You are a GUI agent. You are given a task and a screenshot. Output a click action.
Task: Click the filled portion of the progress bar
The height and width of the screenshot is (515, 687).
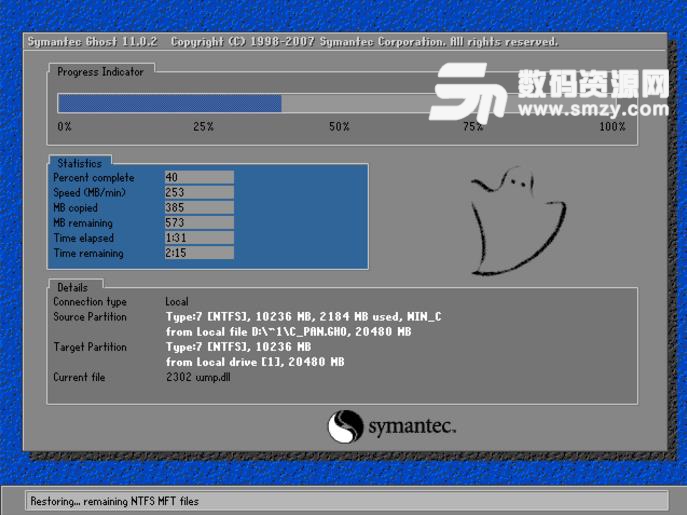170,104
